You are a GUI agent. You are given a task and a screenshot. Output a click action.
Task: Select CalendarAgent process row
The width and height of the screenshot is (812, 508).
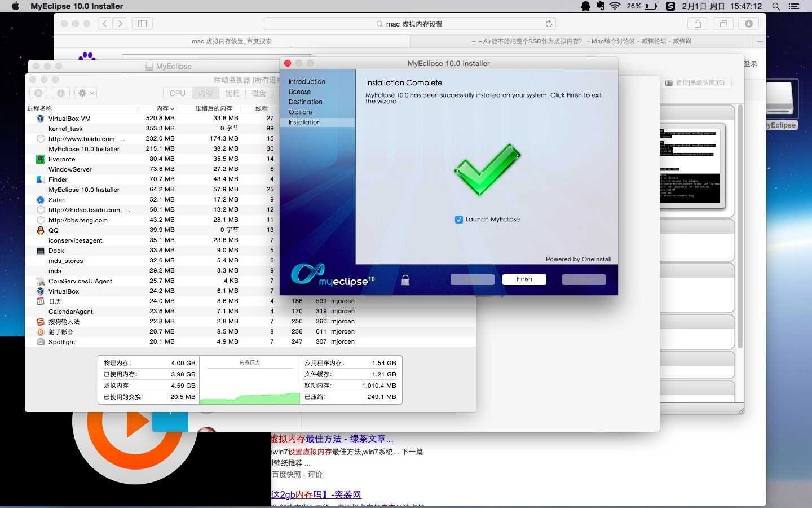(x=251, y=312)
